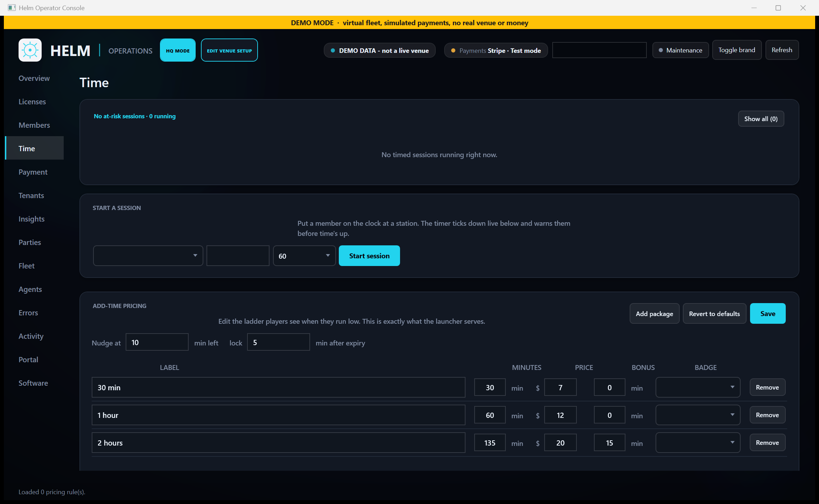Click the Nudge at minutes field
819x504 pixels.
157,342
